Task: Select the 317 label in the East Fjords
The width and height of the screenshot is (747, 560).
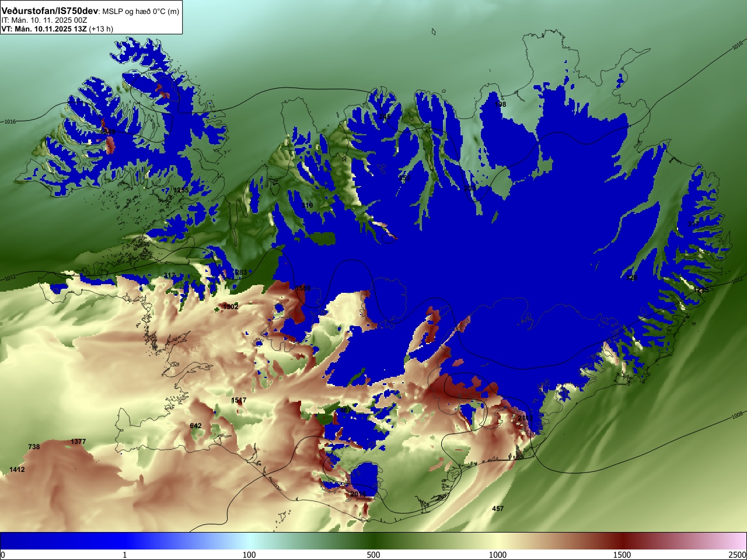Action: pos(693,224)
